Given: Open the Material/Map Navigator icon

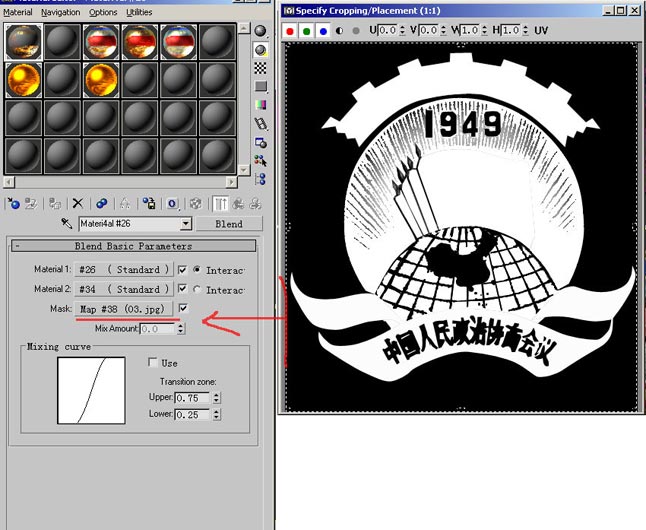Looking at the screenshot, I should (260, 178).
